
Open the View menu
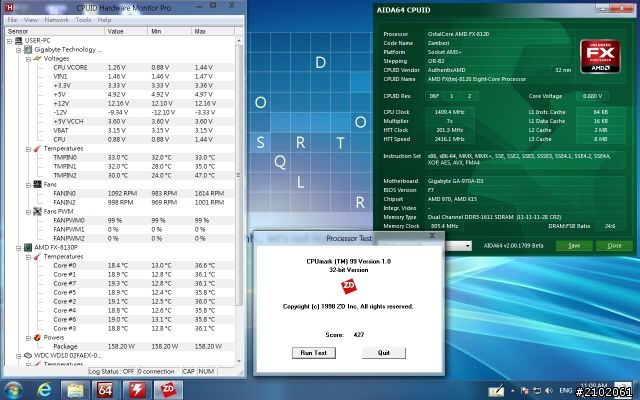point(30,20)
